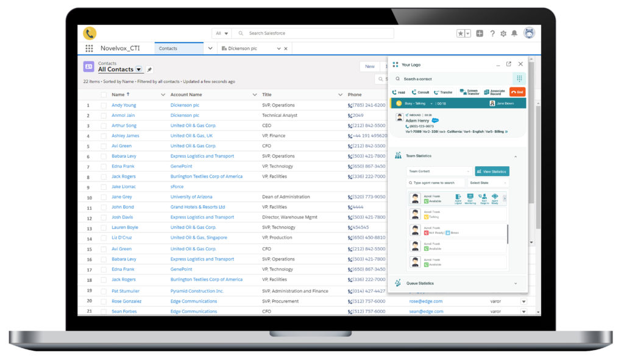Open the App Launcher grid icon
624x364 pixels.
click(x=89, y=49)
